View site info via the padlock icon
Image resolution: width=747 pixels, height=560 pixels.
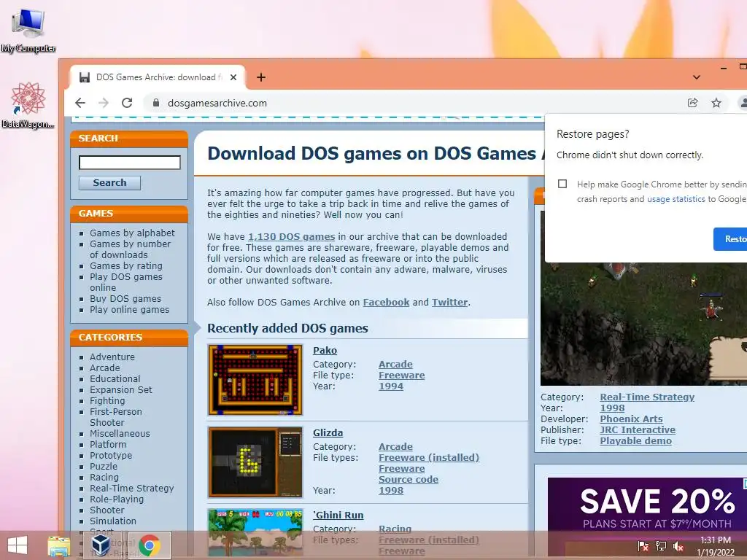[156, 103]
